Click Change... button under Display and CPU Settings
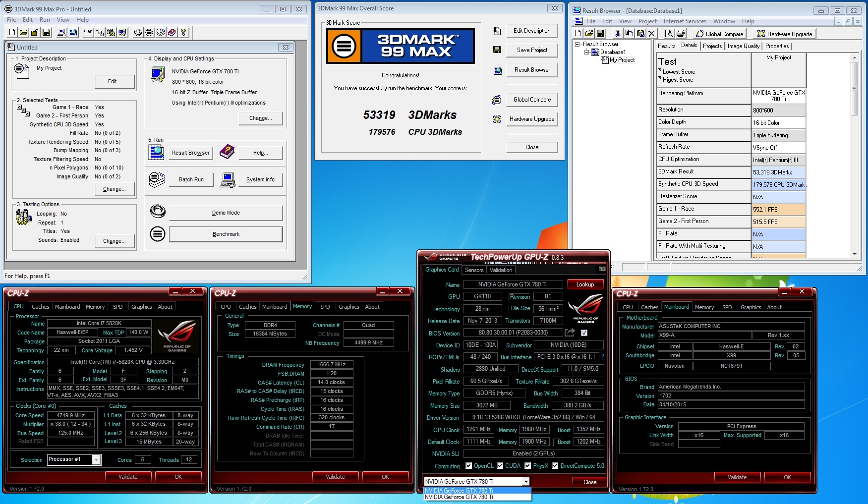Screen dimensions: 868x504 (x=261, y=118)
